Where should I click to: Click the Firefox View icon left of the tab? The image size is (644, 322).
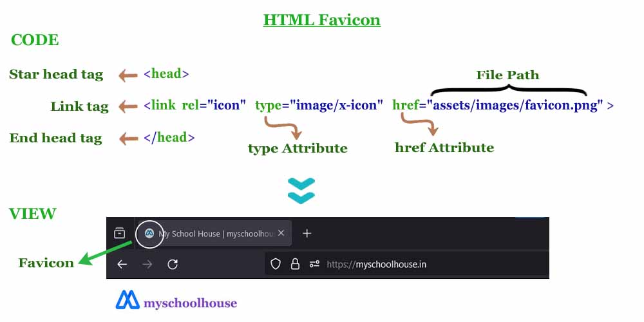click(x=119, y=233)
